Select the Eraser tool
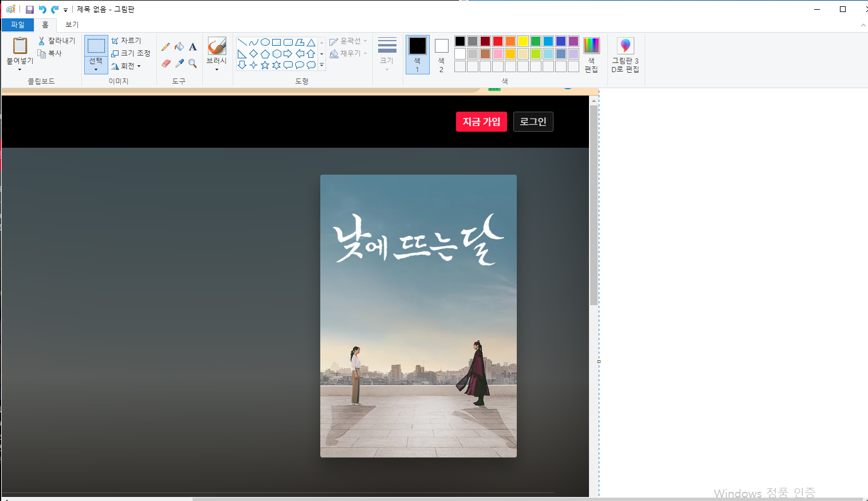 click(x=166, y=64)
